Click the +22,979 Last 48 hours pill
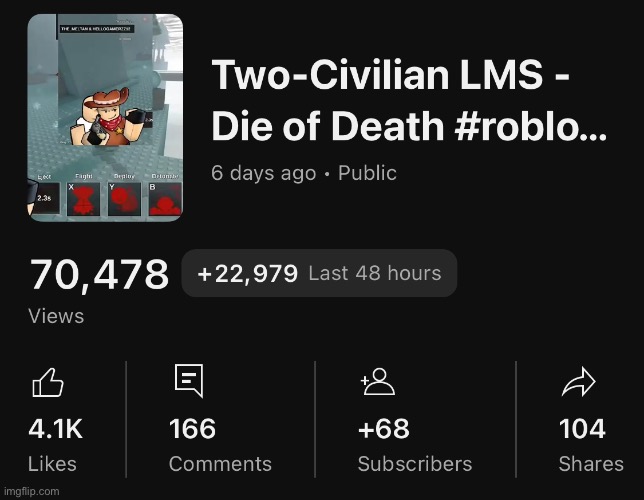This screenshot has width=644, height=500. click(x=319, y=274)
